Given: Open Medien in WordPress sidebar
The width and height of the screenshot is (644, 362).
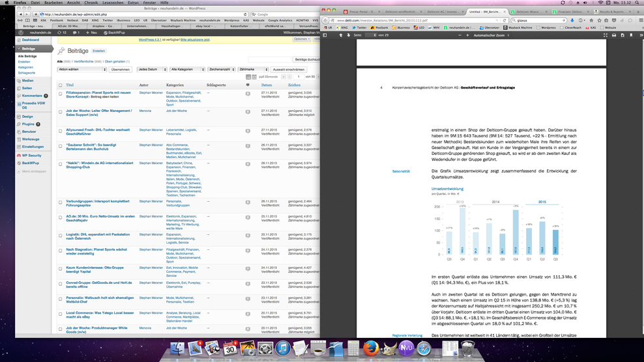Looking at the screenshot, I should click(27, 81).
